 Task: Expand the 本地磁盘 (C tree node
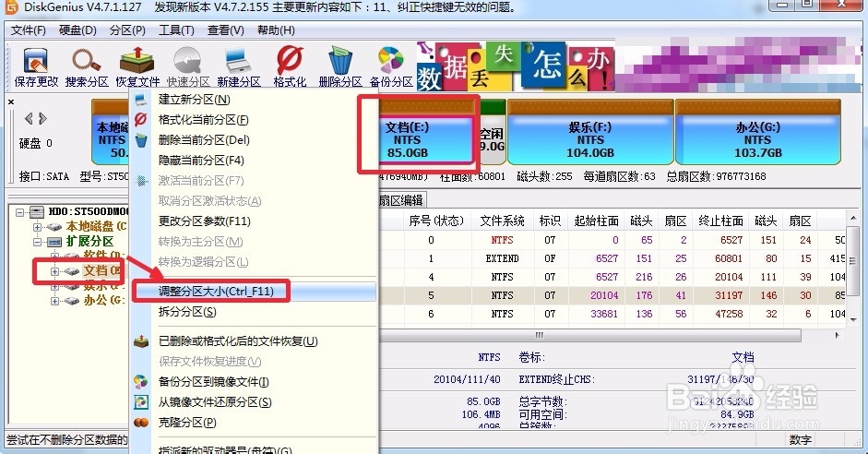(x=37, y=227)
